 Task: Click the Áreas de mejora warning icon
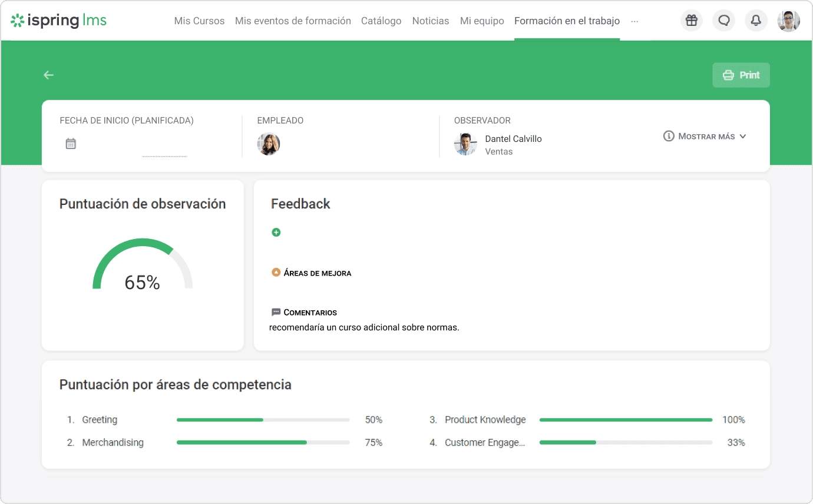275,272
